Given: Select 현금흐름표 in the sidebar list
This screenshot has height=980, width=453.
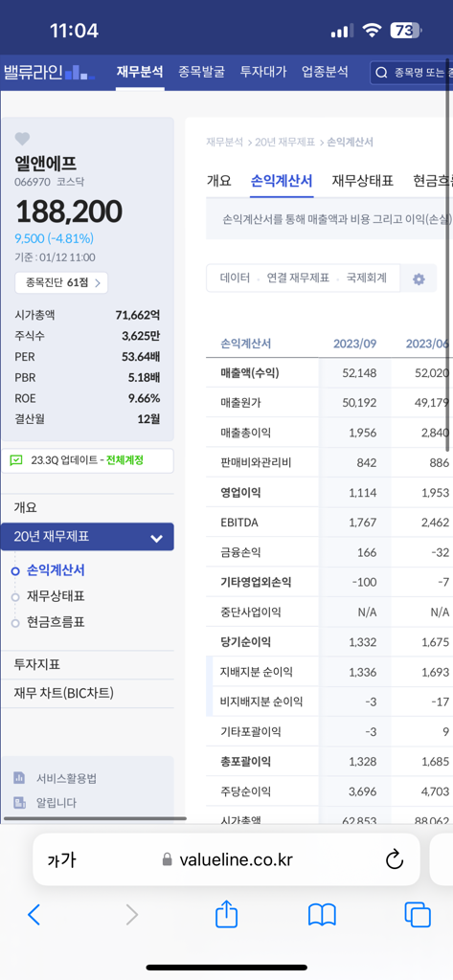Looking at the screenshot, I should 56,622.
